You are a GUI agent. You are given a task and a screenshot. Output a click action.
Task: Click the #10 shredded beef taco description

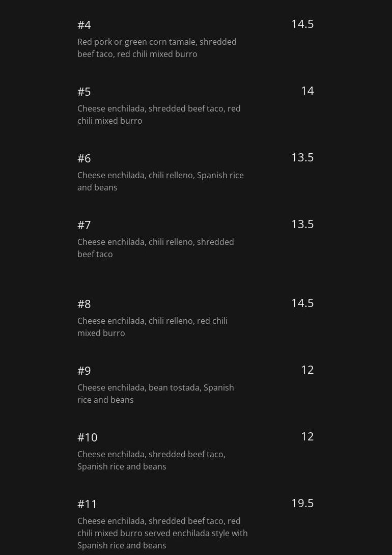tap(151, 460)
